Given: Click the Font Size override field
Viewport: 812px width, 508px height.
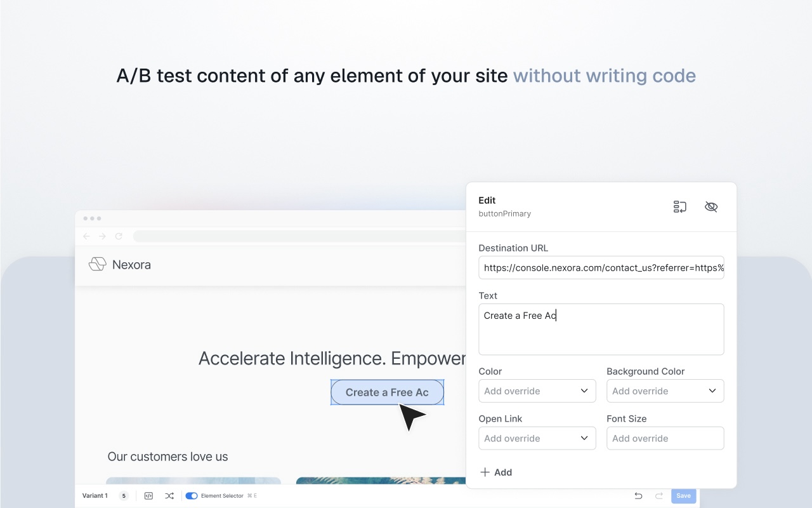Looking at the screenshot, I should click(665, 439).
